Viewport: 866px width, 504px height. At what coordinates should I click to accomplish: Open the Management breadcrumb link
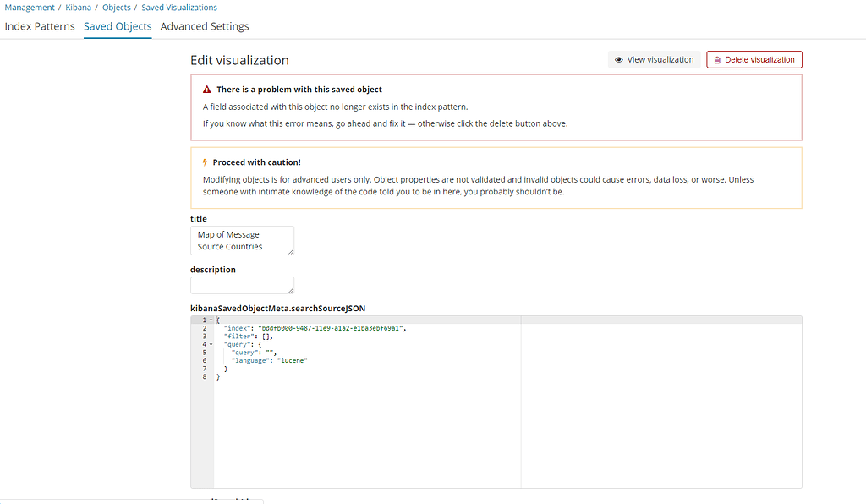30,8
